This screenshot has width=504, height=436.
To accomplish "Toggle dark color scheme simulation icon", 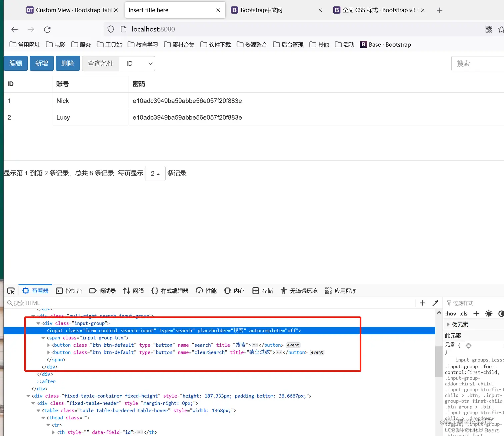I will 501,314.
